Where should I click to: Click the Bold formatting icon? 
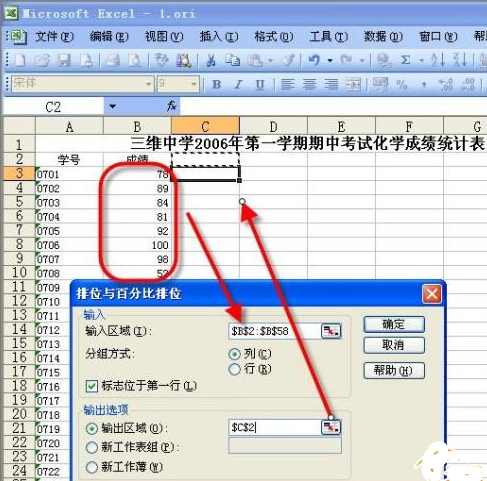click(x=217, y=84)
